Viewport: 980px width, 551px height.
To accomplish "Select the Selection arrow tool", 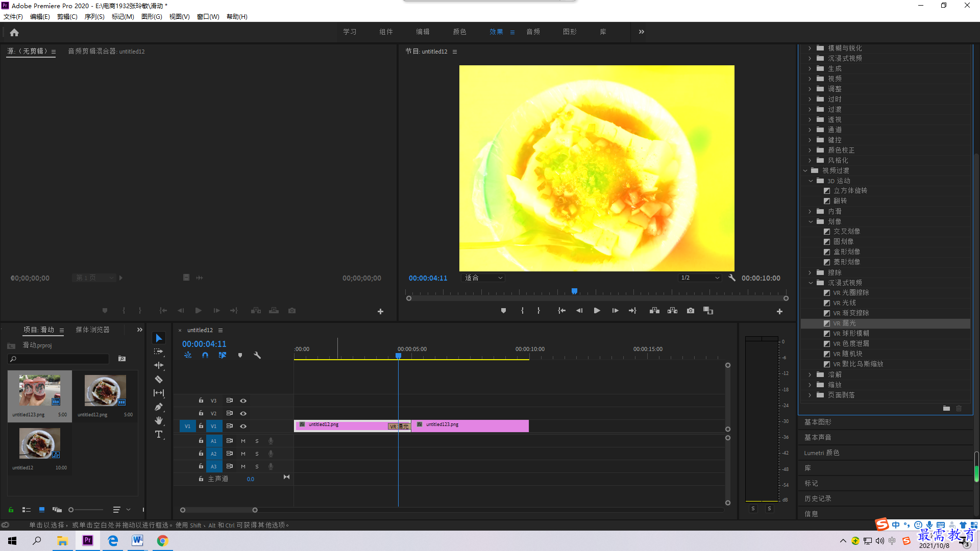I will coord(159,338).
